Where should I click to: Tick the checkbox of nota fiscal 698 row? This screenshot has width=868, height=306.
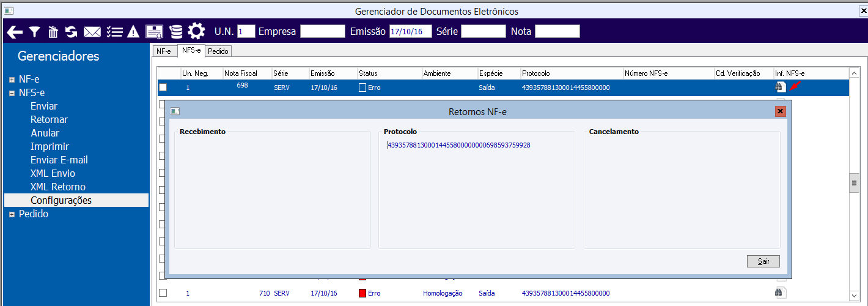point(163,88)
